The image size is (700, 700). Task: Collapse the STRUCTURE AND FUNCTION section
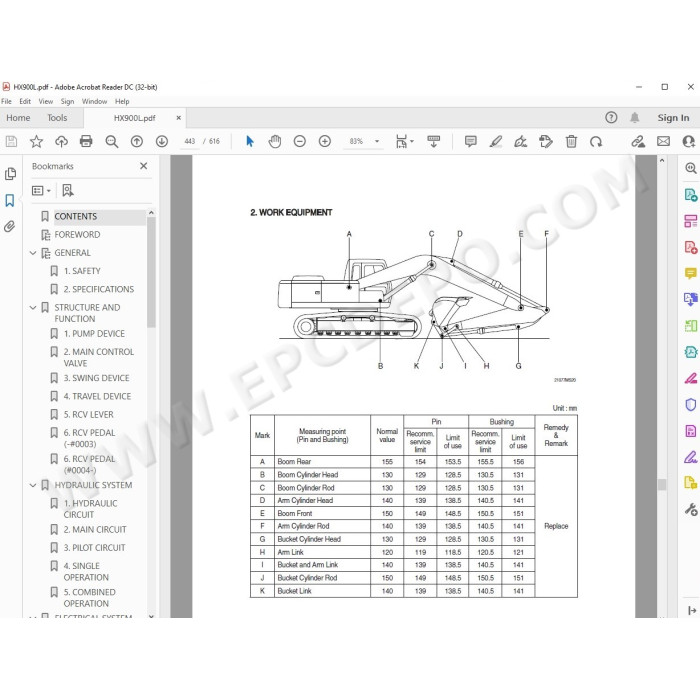(x=33, y=308)
